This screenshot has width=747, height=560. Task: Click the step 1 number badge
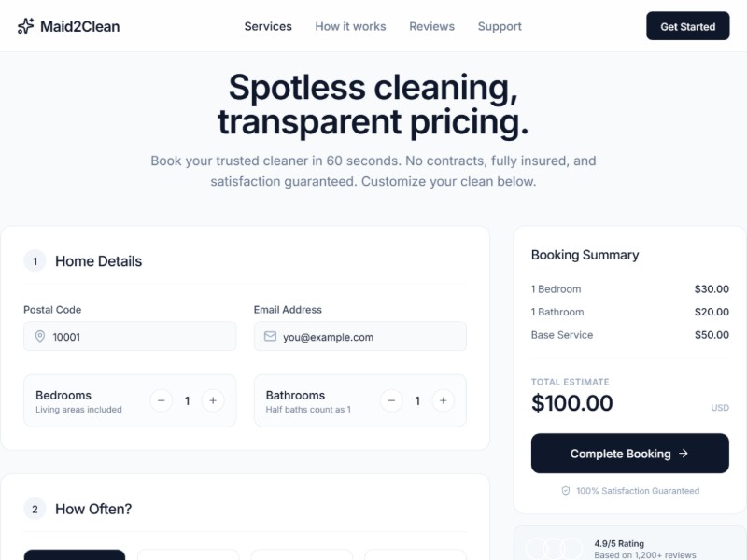(35, 261)
